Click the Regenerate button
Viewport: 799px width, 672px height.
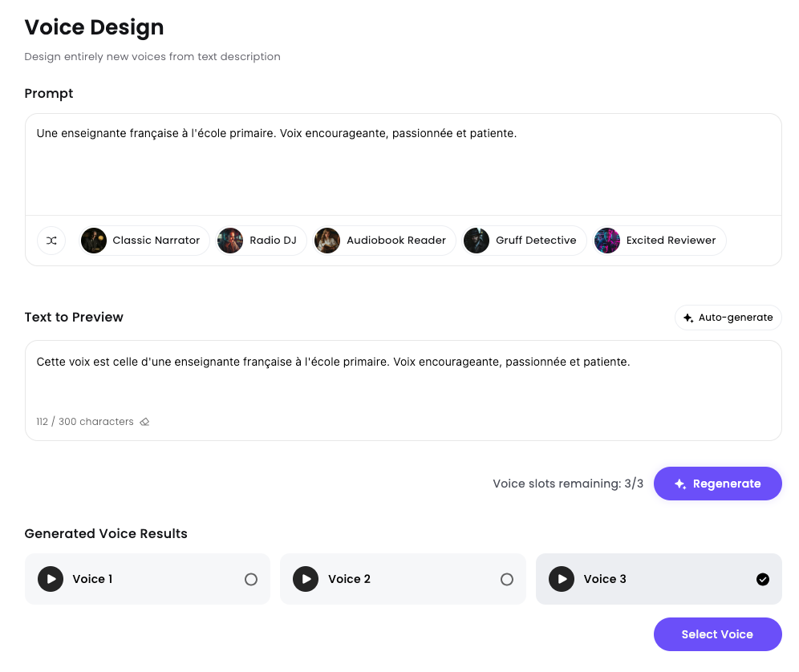[x=717, y=484]
